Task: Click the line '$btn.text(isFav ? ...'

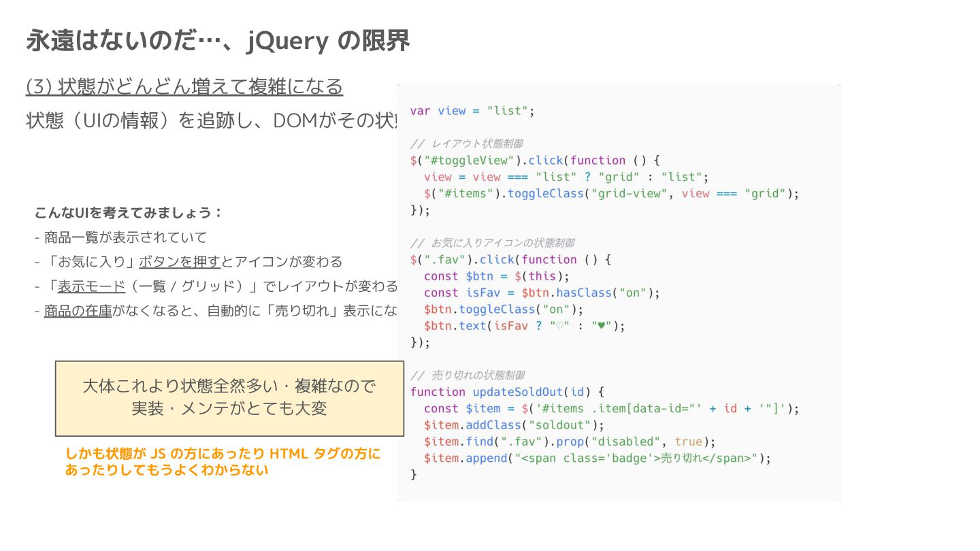Action: 524,326
